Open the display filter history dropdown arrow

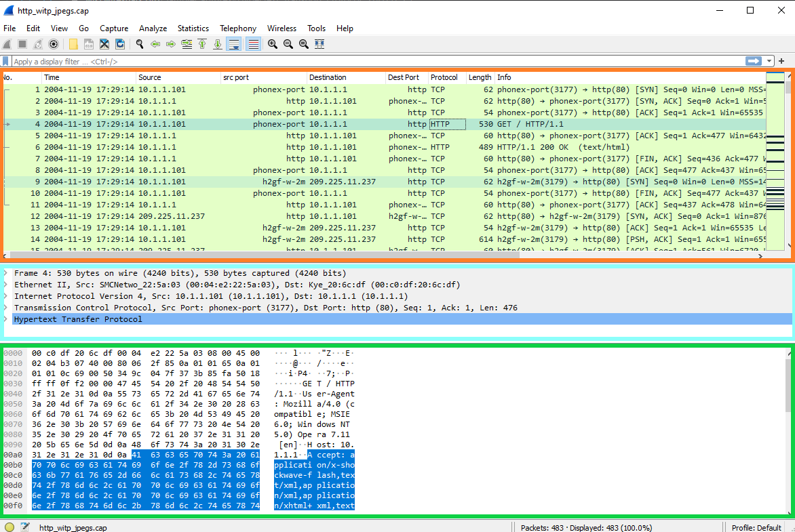coord(769,62)
